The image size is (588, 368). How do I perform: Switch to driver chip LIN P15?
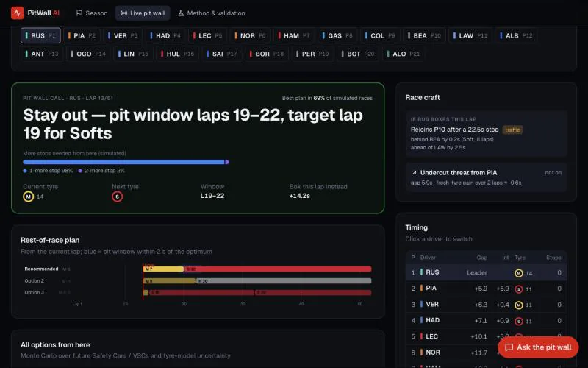point(133,54)
